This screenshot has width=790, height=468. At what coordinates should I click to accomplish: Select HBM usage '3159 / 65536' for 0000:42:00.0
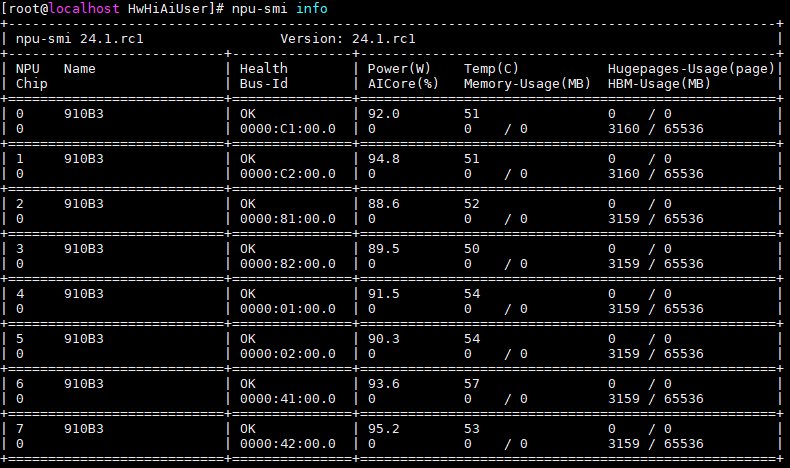coord(655,444)
